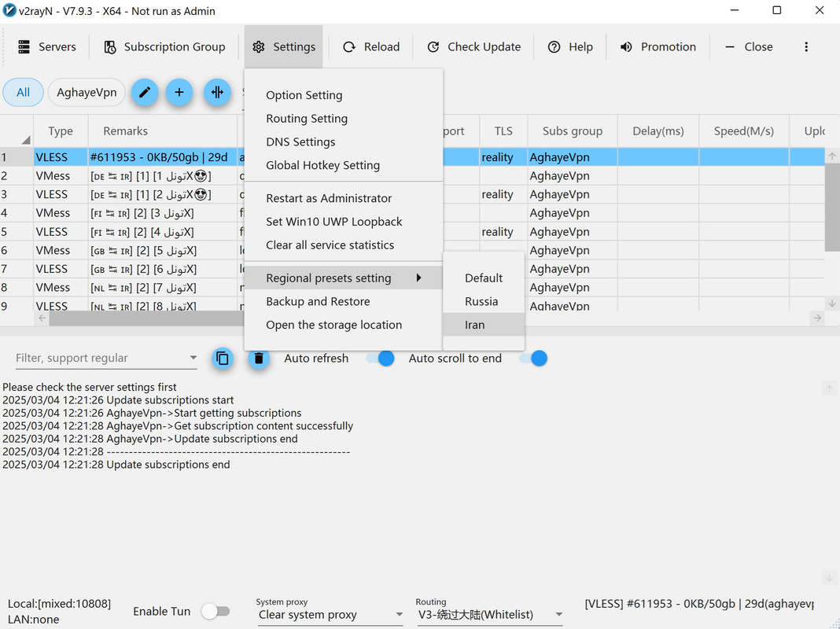
Task: Click the plus add subscription icon
Action: tap(179, 92)
